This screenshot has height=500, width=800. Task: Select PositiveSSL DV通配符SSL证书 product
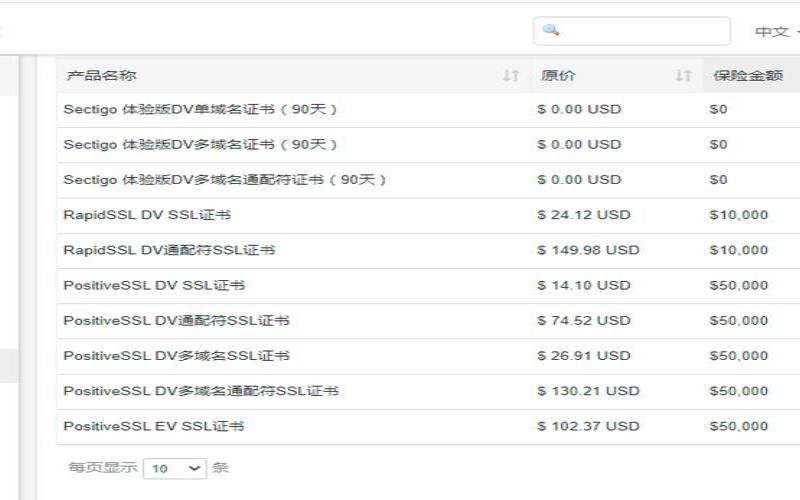click(x=177, y=320)
